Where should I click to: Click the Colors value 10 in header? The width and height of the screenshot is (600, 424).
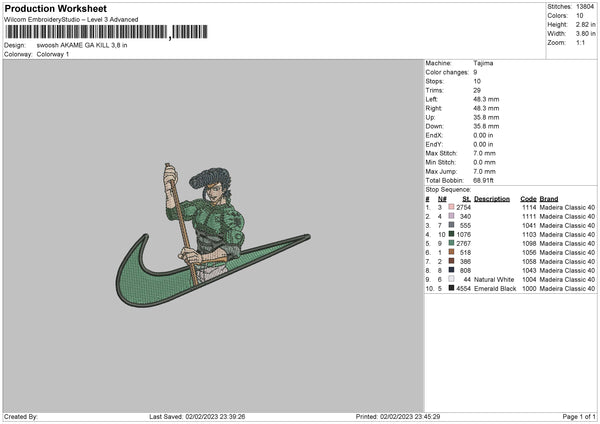[x=579, y=16]
